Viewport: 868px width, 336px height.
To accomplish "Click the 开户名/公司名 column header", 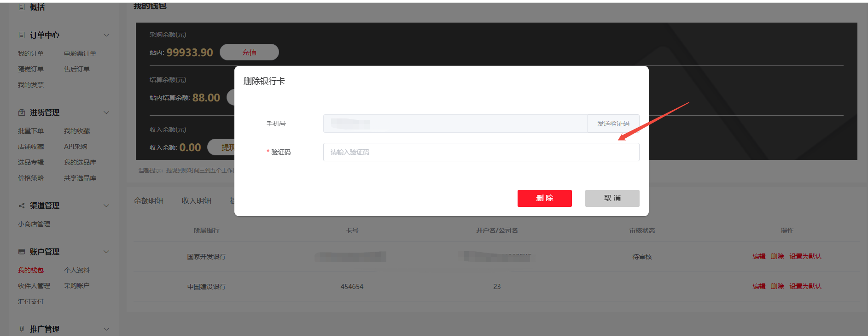I will point(497,230).
